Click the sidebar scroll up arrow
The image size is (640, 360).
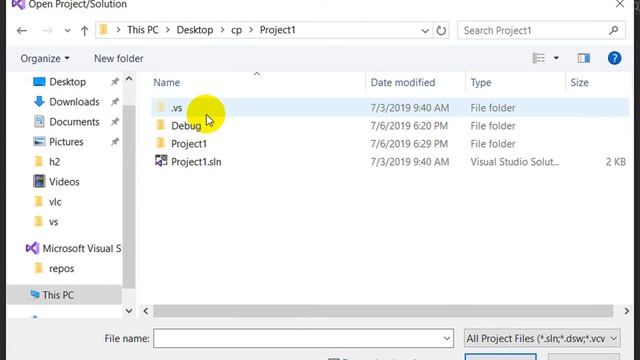[x=129, y=79]
